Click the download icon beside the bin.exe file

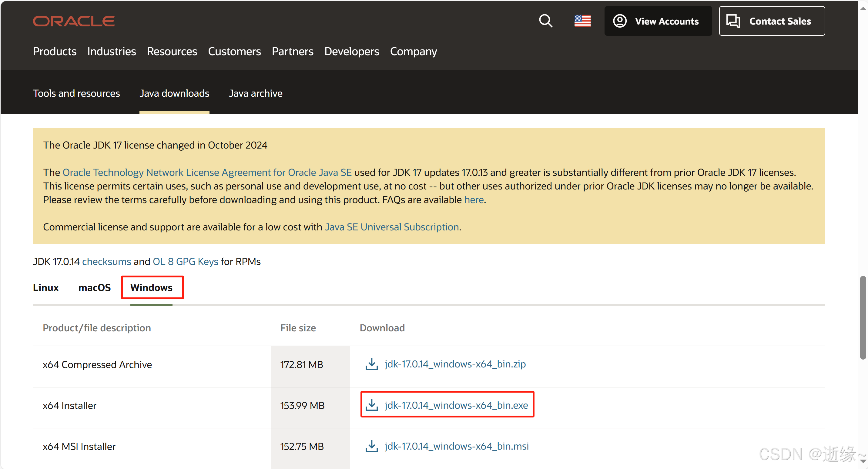371,405
